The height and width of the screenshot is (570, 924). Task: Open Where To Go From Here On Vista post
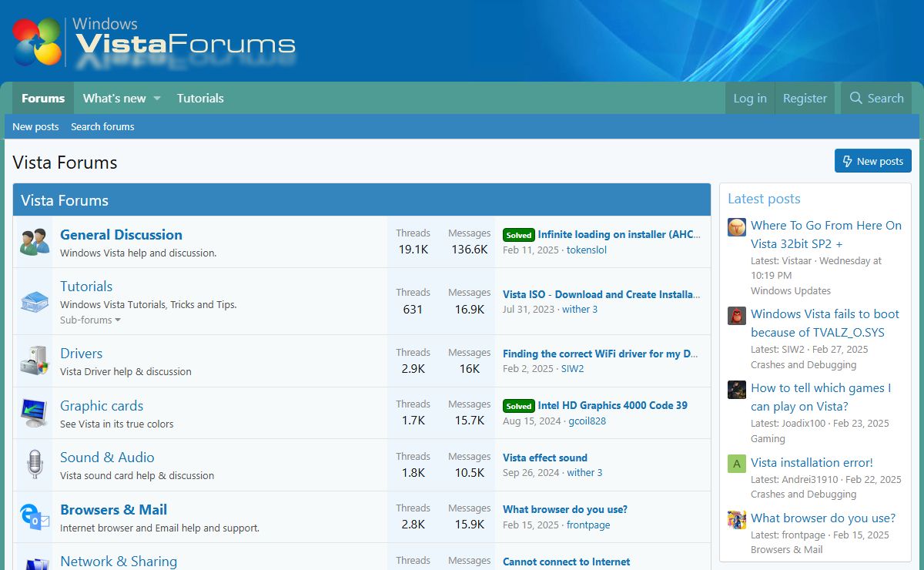point(826,234)
